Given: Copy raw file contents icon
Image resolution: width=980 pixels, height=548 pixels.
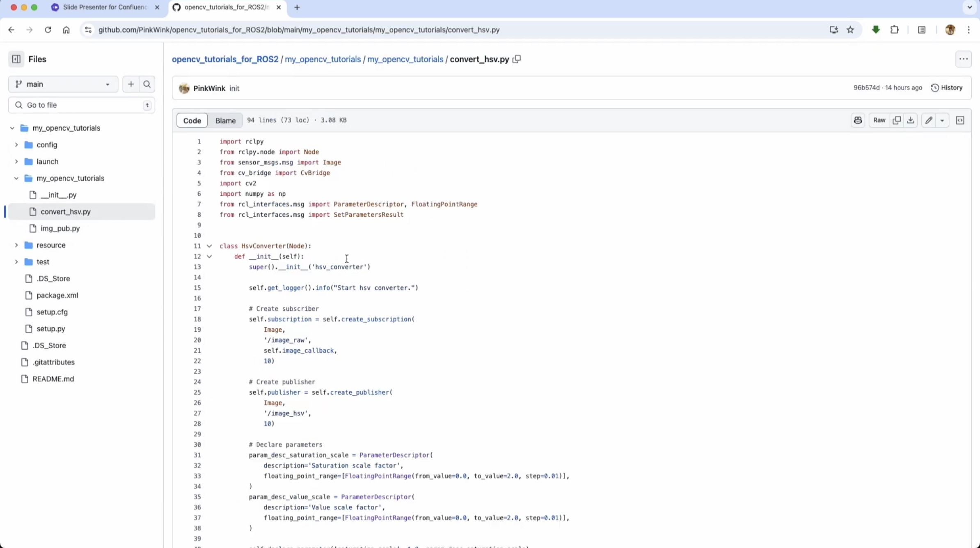Looking at the screenshot, I should click(897, 120).
